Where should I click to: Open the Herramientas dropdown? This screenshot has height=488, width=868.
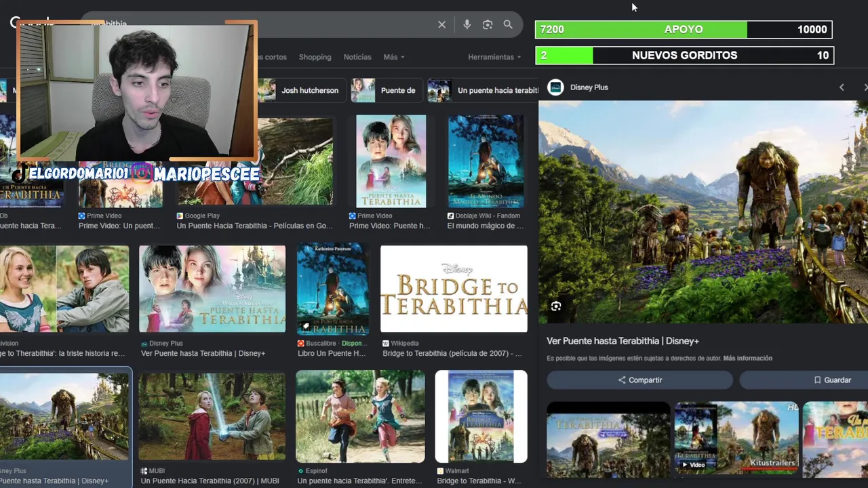click(494, 57)
